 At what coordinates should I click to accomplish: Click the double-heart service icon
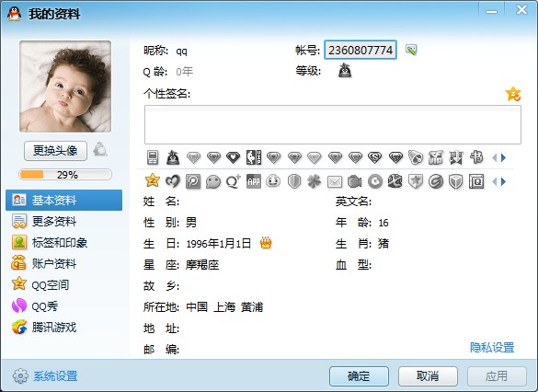(x=173, y=181)
